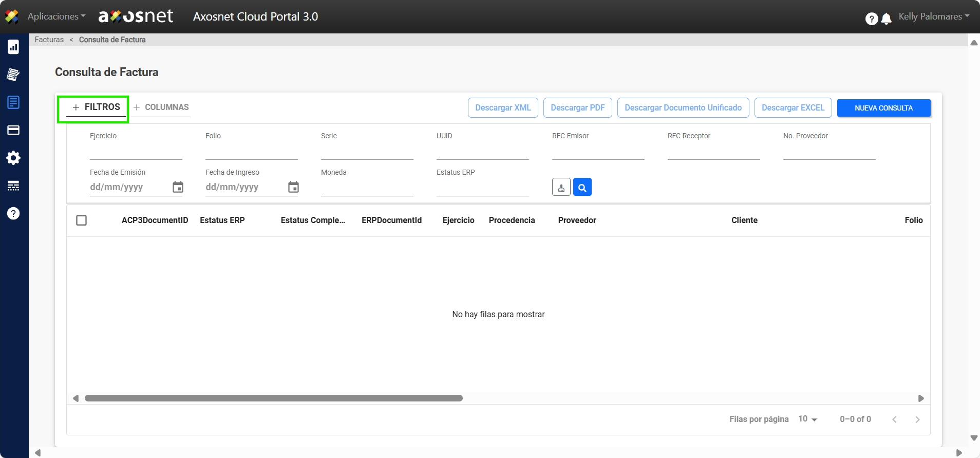
Task: Click the blue search magnifier button
Action: click(x=582, y=187)
